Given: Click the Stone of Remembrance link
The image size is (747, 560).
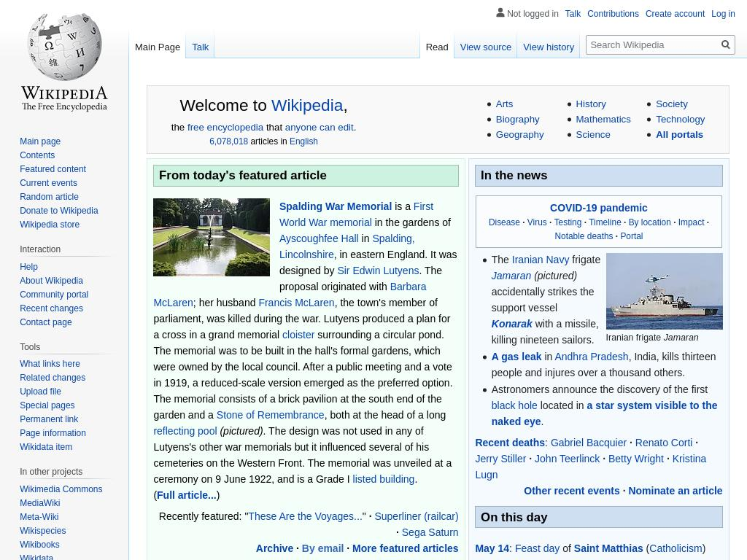Looking at the screenshot, I should point(270,415).
